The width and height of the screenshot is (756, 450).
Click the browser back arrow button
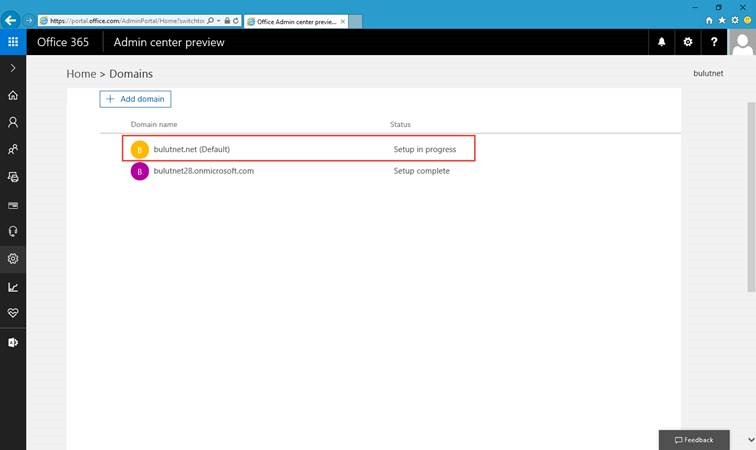click(x=11, y=20)
